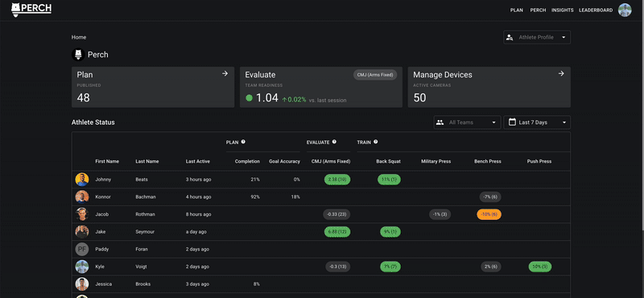The image size is (644, 298).
Task: Click the Back Squat column header
Action: (x=389, y=162)
